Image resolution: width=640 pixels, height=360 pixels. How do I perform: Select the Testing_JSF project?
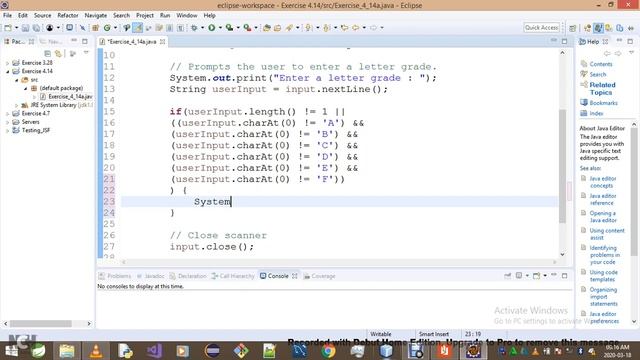click(x=31, y=130)
